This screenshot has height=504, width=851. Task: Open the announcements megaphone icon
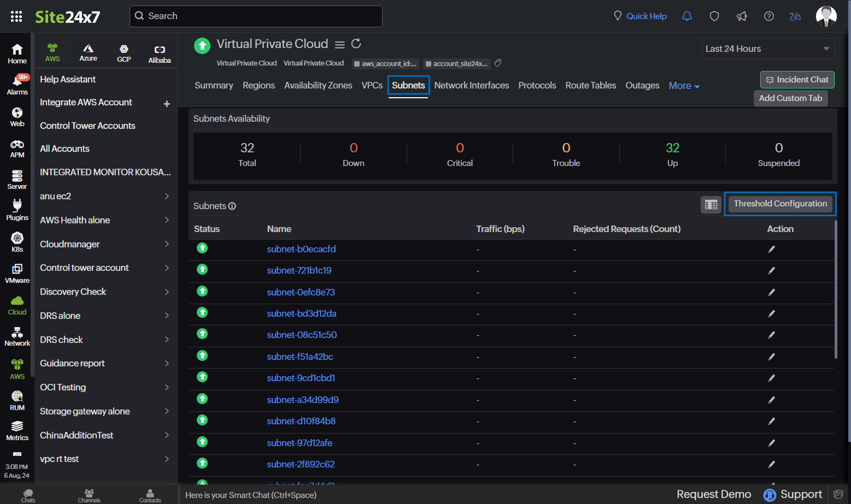coord(742,16)
